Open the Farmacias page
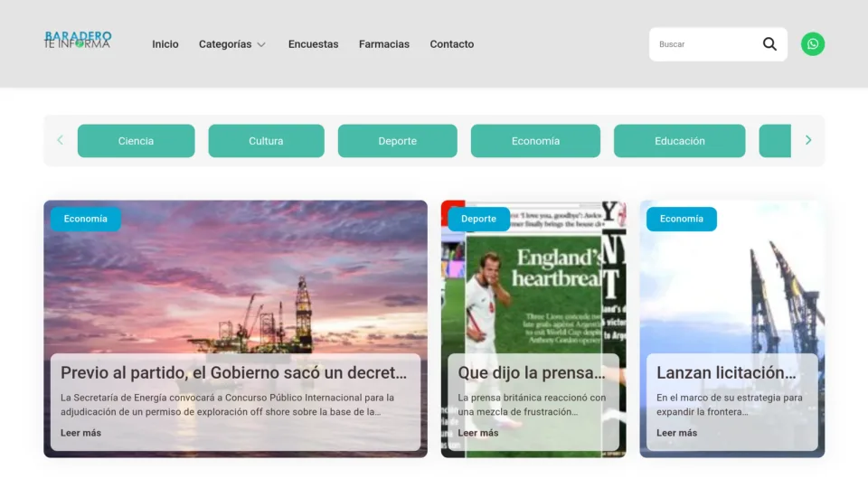 pos(383,44)
